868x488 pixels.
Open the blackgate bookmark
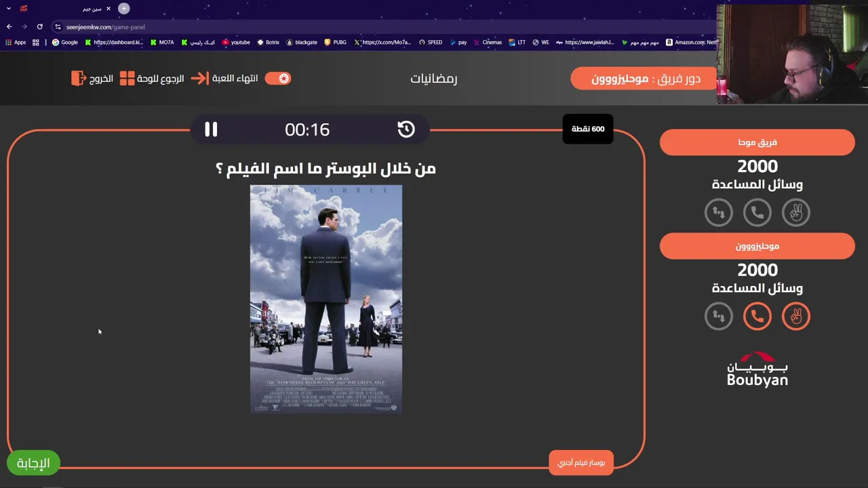click(302, 42)
